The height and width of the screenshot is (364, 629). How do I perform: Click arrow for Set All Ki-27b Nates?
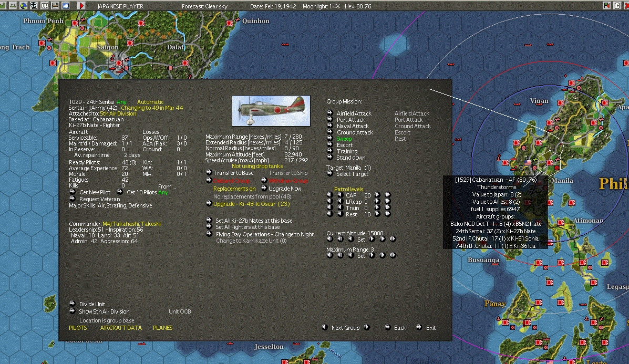coord(209,220)
